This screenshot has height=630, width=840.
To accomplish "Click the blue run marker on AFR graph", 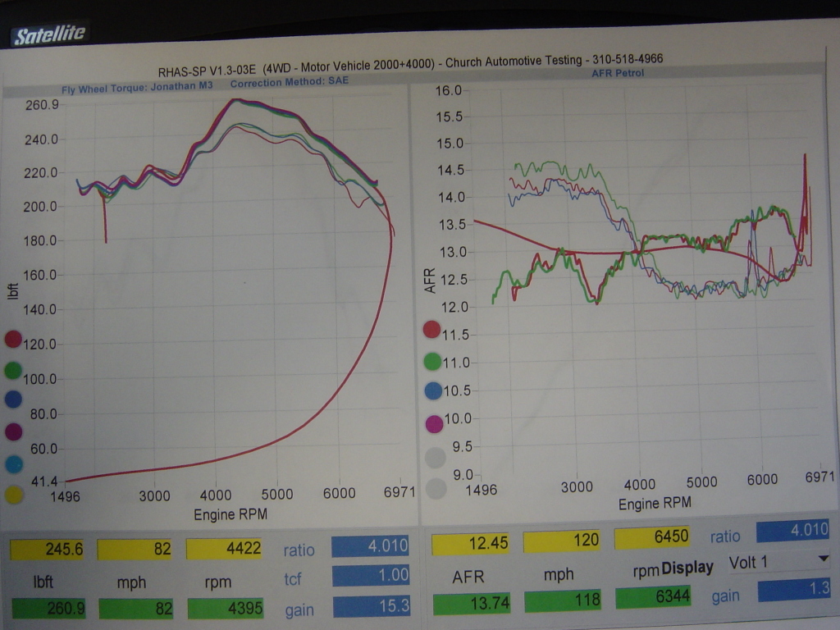I will [434, 391].
